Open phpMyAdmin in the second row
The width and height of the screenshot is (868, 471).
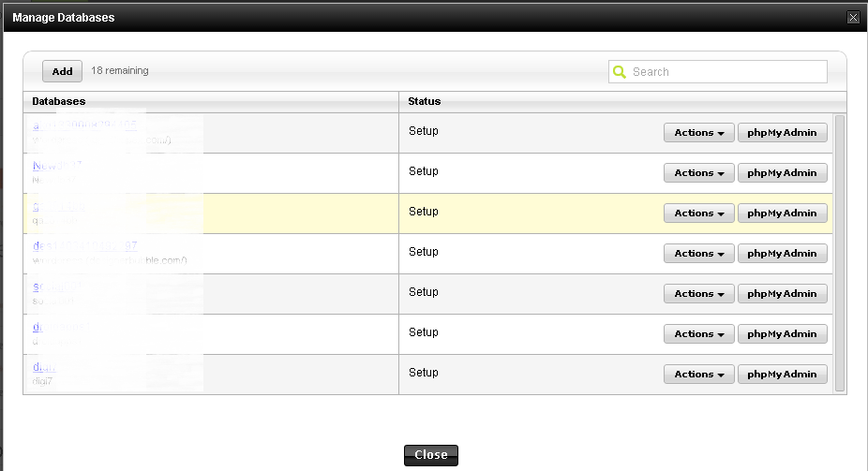click(x=783, y=173)
